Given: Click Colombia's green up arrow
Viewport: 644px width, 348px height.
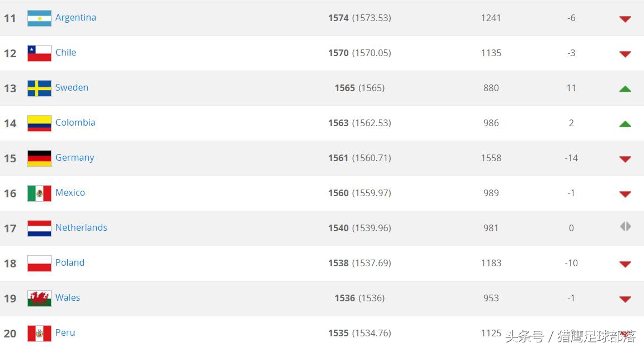Looking at the screenshot, I should 625,123.
